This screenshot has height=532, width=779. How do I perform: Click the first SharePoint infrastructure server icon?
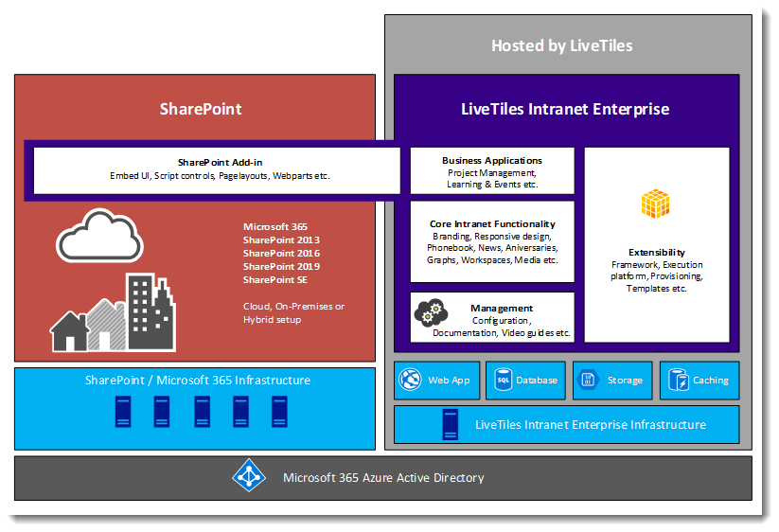click(x=123, y=411)
